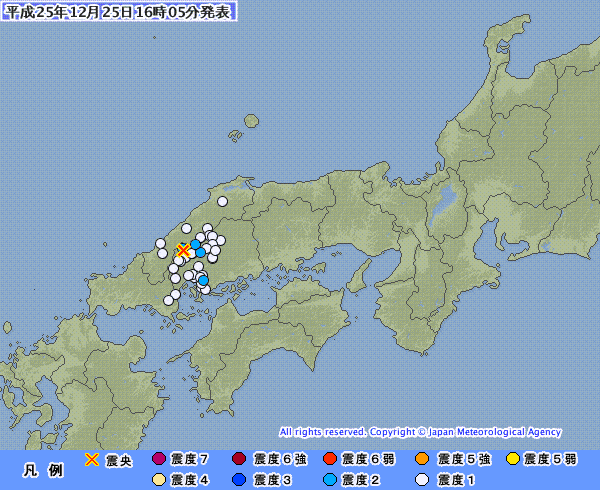Click the 震度6強 legend label
Screen dimensions: 600x490
280,459
